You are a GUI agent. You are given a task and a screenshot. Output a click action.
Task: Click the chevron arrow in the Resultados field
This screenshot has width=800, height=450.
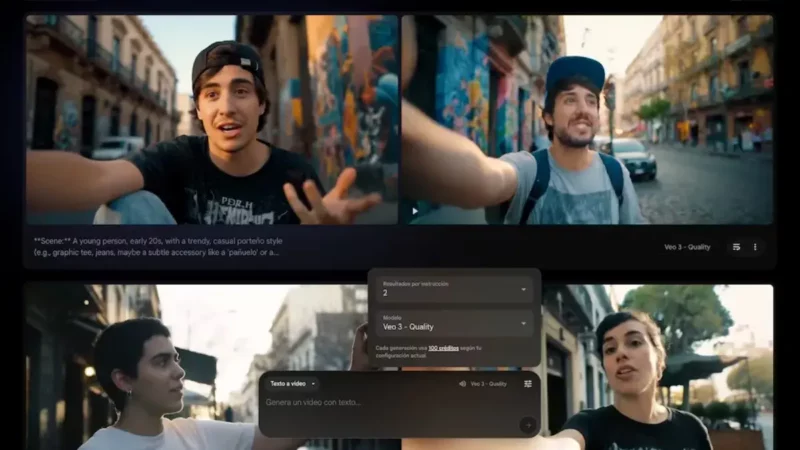[525, 291]
